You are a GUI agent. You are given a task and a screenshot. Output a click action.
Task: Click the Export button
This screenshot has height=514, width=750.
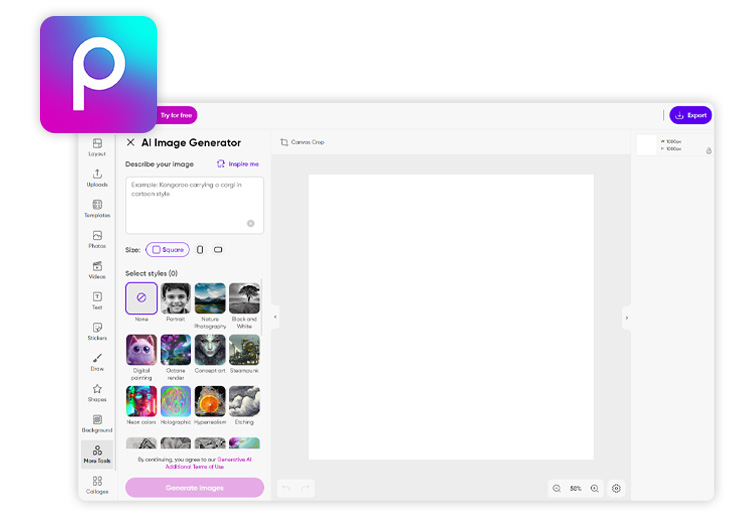tap(690, 115)
